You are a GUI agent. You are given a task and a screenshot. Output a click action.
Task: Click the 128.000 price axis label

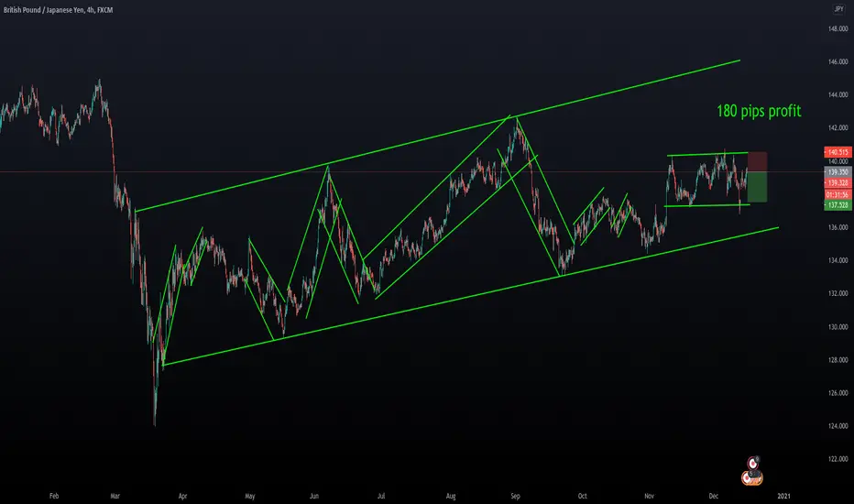coord(838,359)
